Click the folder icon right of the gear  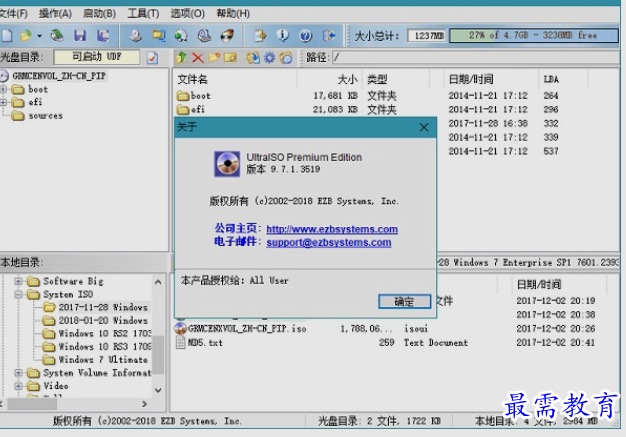pyautogui.click(x=286, y=58)
